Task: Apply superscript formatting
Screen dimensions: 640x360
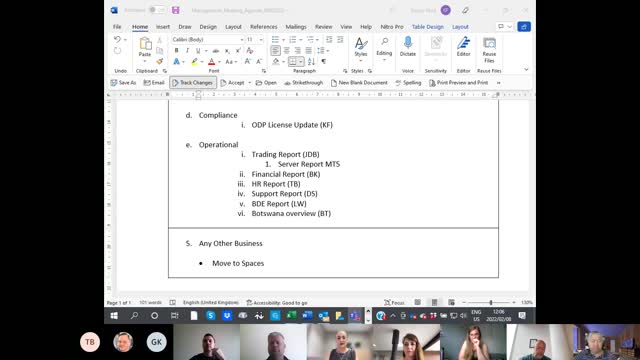Action: click(x=238, y=51)
